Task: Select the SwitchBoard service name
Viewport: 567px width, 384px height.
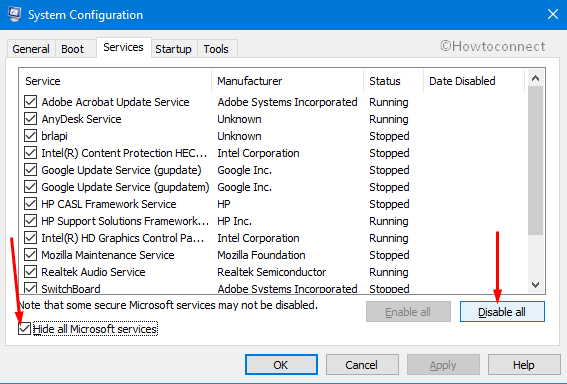Action: pyautogui.click(x=71, y=289)
